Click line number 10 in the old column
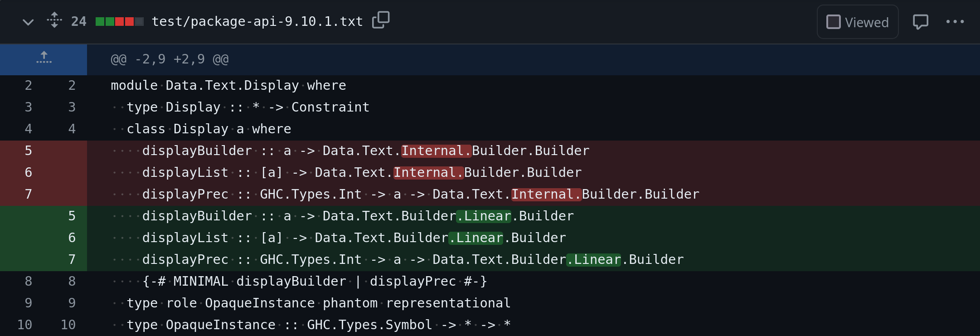Viewport: 980px width, 336px height. click(x=24, y=325)
